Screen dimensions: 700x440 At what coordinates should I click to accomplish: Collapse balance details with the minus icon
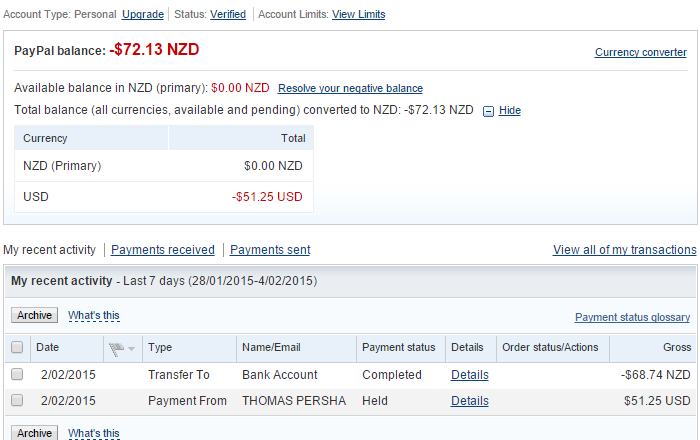pyautogui.click(x=488, y=111)
